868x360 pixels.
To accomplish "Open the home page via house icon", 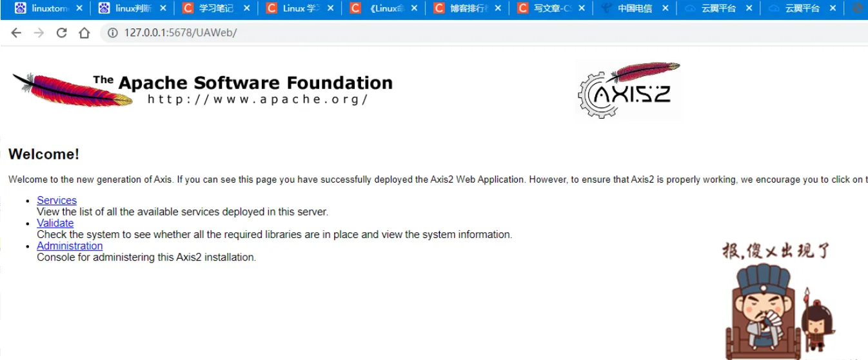I will click(x=84, y=33).
